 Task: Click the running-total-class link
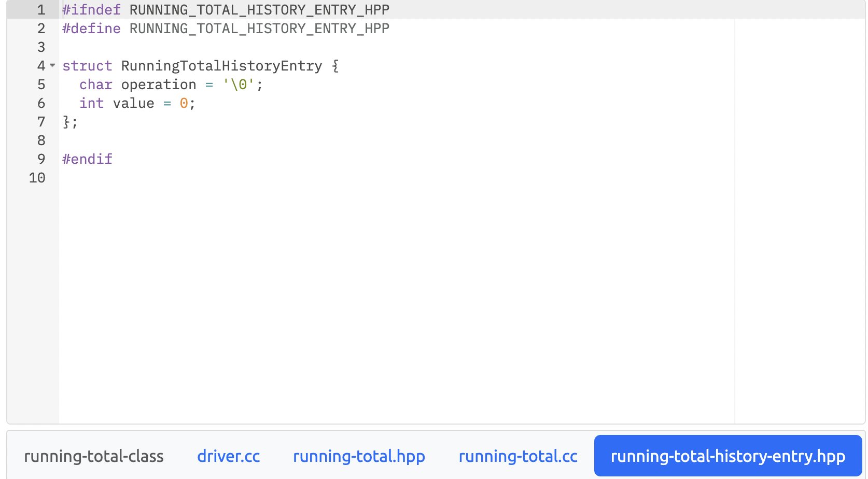93,456
